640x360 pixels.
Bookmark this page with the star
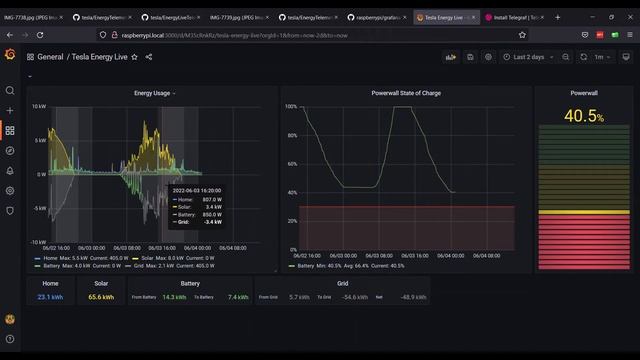click(522, 35)
